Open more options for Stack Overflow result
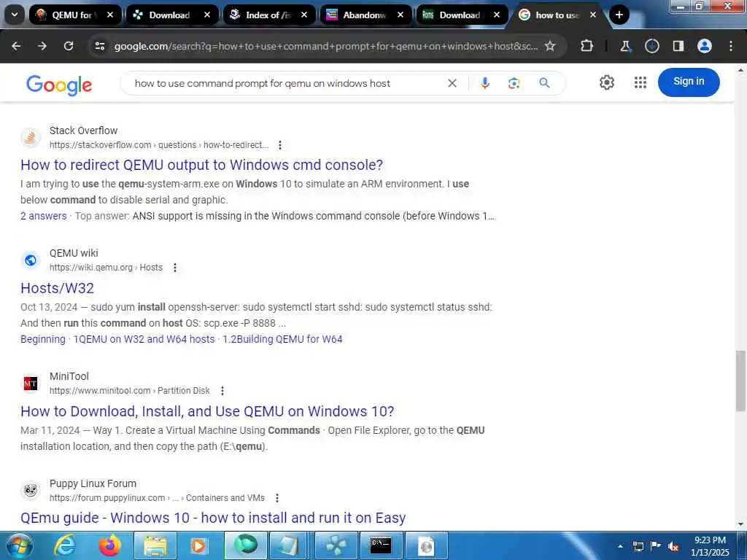747x560 pixels. point(280,145)
